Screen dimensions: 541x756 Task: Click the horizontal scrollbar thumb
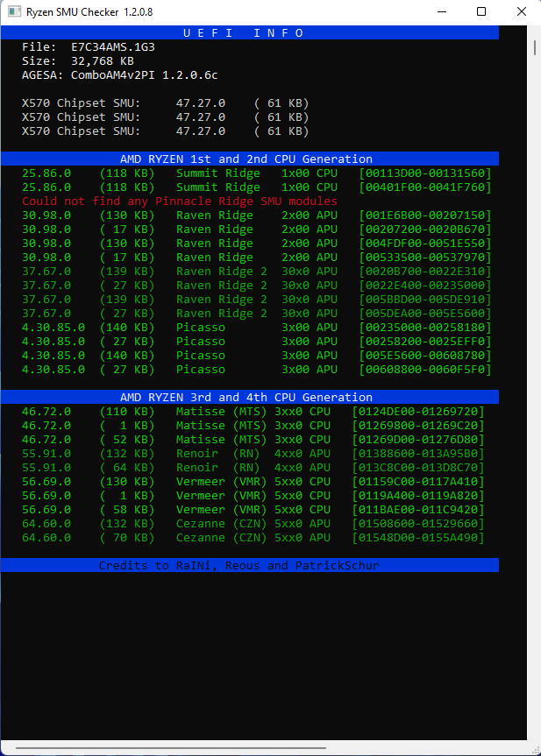pos(171,748)
